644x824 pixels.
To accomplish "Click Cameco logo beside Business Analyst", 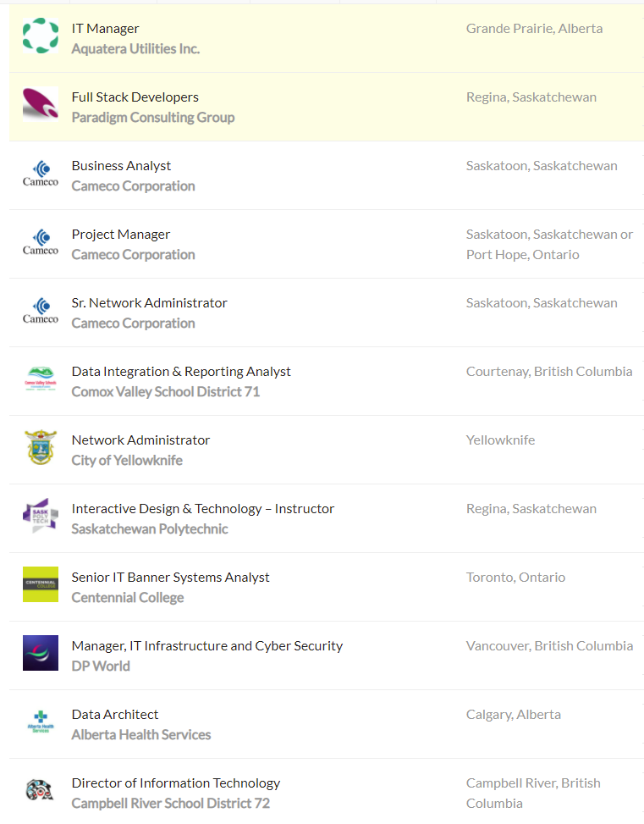I will (x=40, y=174).
